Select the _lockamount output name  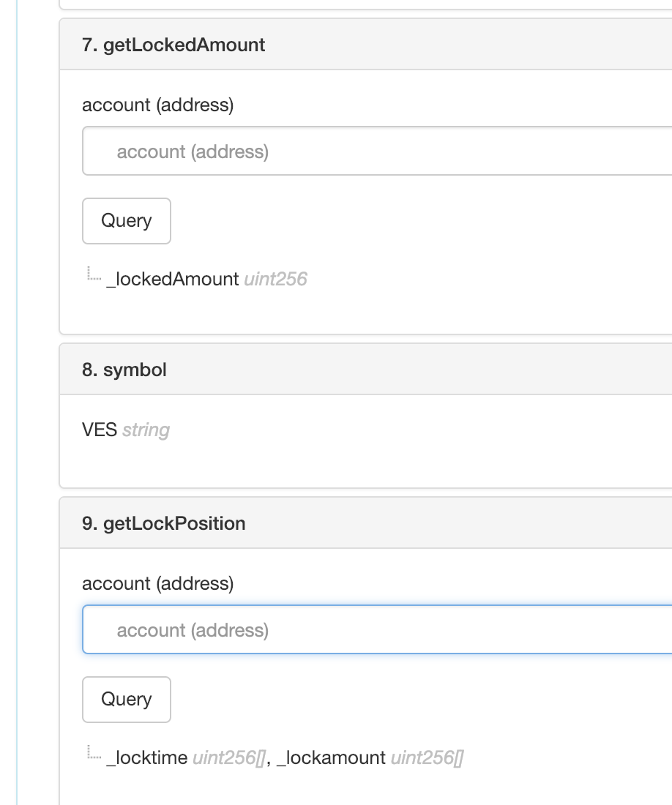[x=332, y=757]
